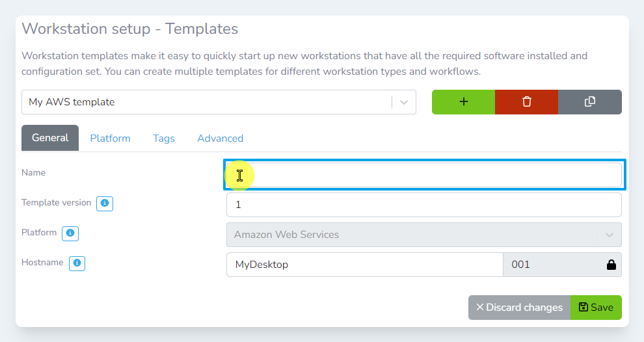Focus the Template version input field
This screenshot has width=644, height=342.
(423, 205)
